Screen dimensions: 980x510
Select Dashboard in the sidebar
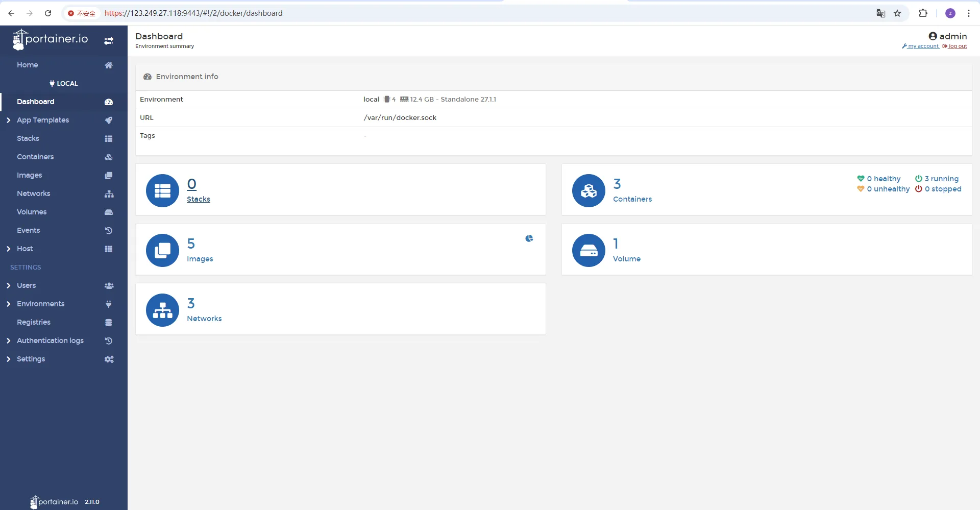[36, 102]
